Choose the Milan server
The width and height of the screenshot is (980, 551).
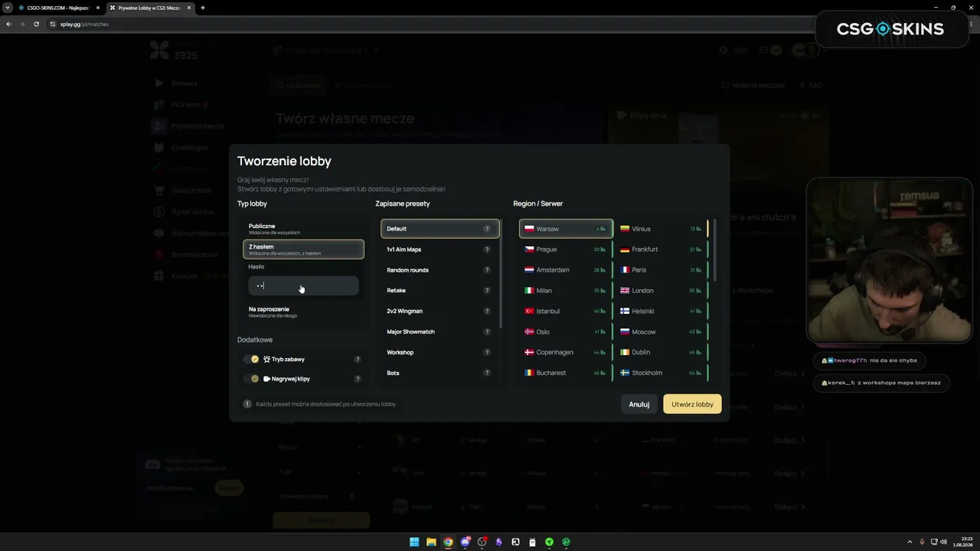566,291
